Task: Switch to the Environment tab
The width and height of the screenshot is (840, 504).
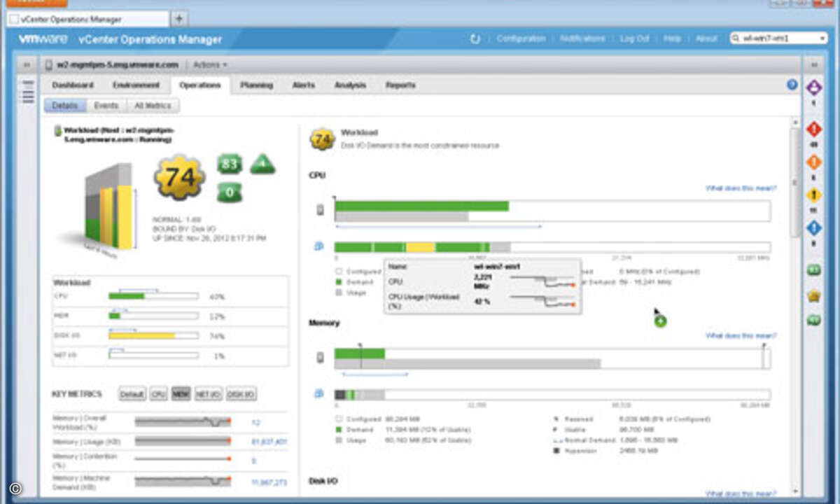Action: point(136,85)
